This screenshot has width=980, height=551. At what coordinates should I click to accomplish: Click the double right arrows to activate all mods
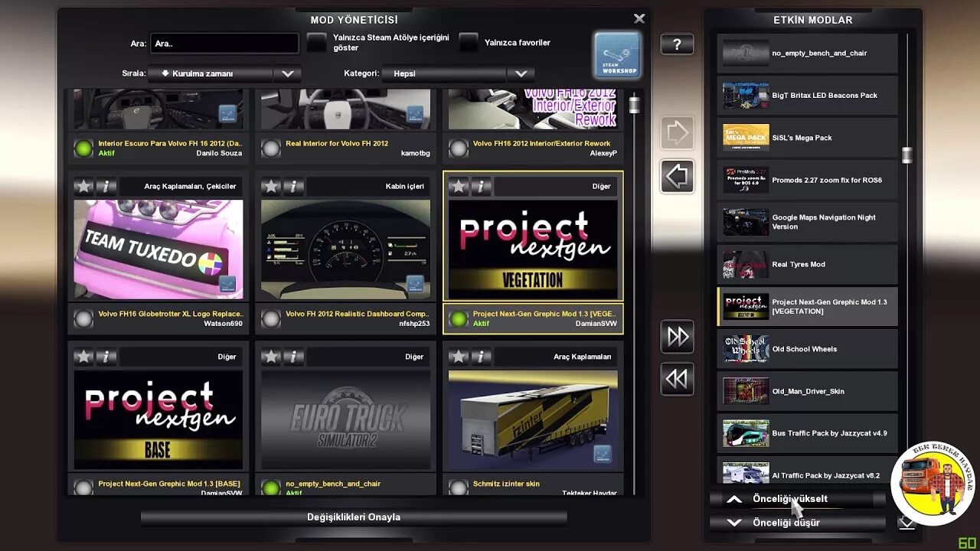[x=677, y=337]
